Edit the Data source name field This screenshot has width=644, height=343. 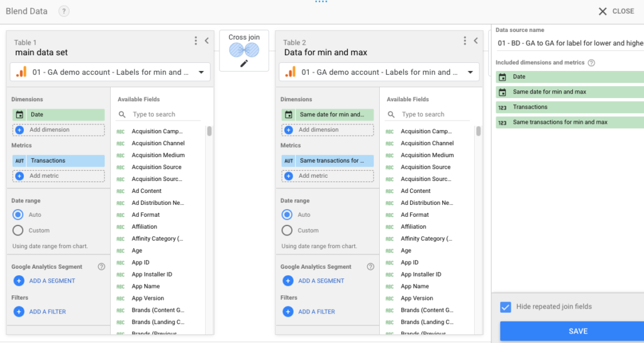coord(570,43)
